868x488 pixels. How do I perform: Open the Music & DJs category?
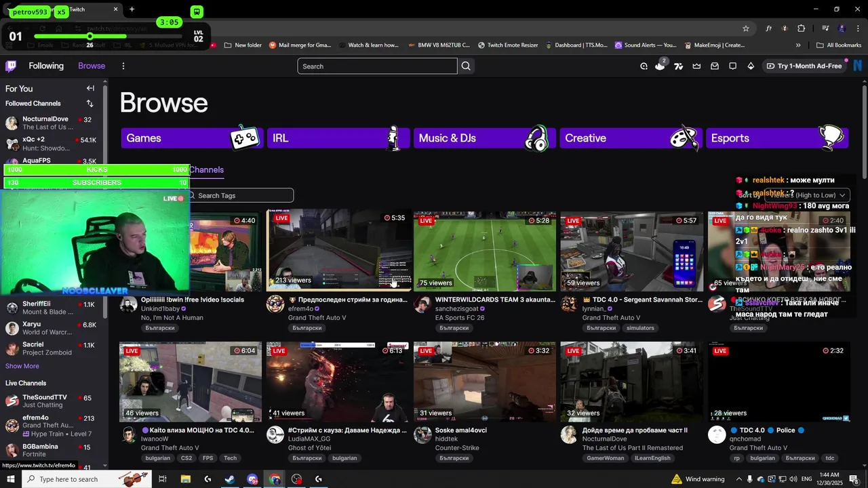pos(485,138)
